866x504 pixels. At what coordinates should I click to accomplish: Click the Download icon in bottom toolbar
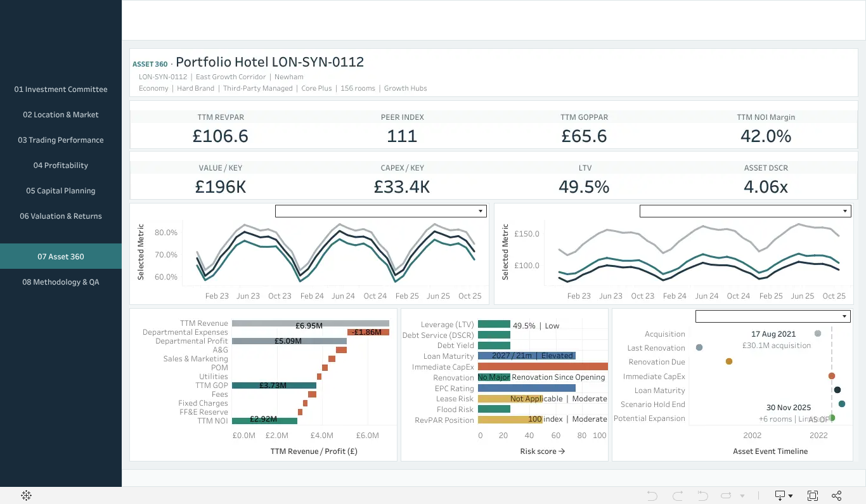tap(780, 496)
